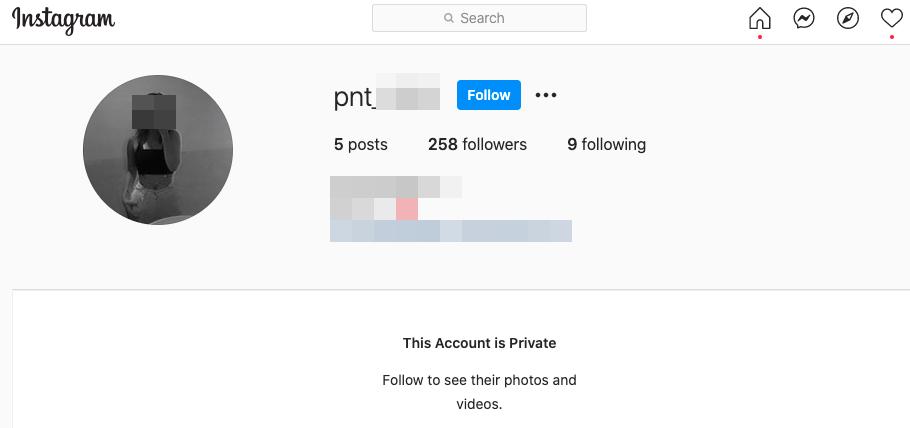
Task: Click the blurred bio line with pink emoji
Action: (x=374, y=209)
